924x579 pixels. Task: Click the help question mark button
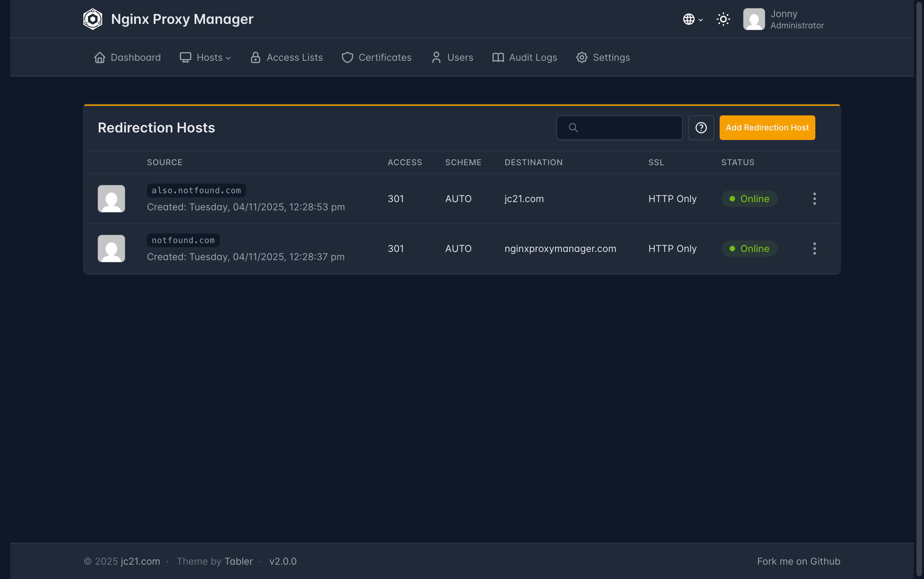(x=701, y=128)
